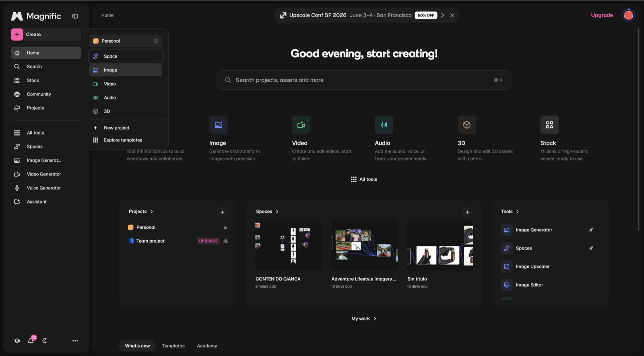Unpin Image Generator in Tools panel

pyautogui.click(x=591, y=230)
